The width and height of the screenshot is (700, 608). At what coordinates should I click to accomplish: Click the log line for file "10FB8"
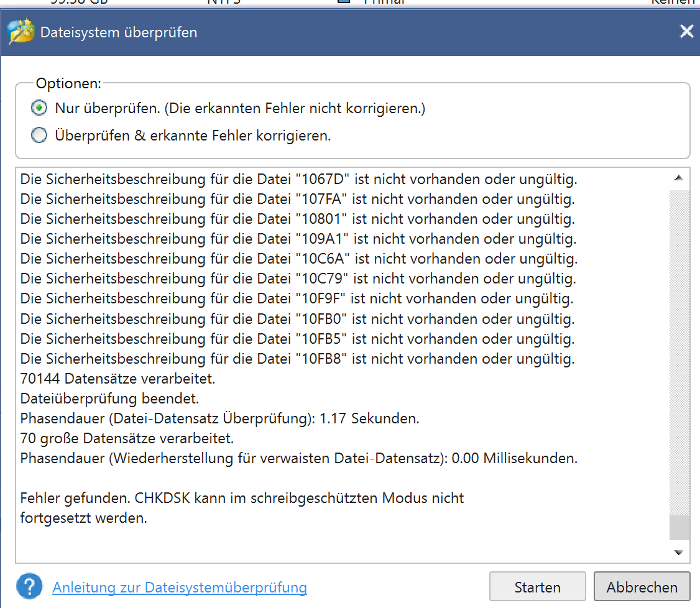tap(297, 359)
